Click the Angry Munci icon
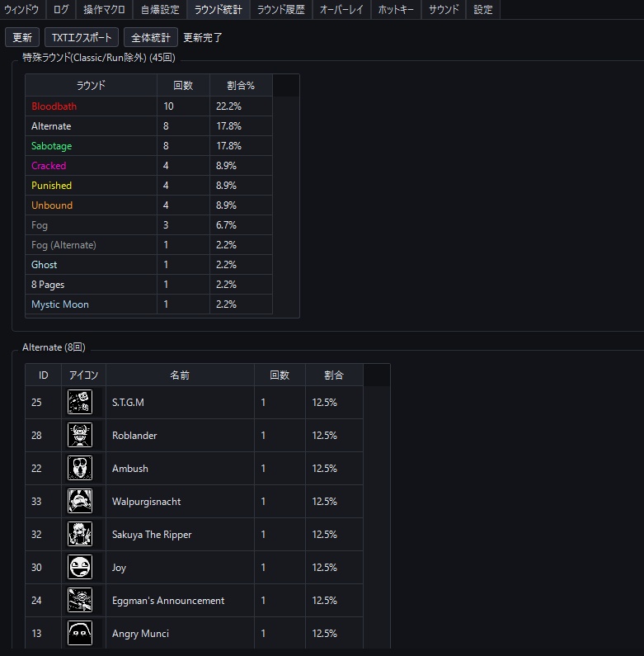The image size is (644, 656). pyautogui.click(x=80, y=633)
